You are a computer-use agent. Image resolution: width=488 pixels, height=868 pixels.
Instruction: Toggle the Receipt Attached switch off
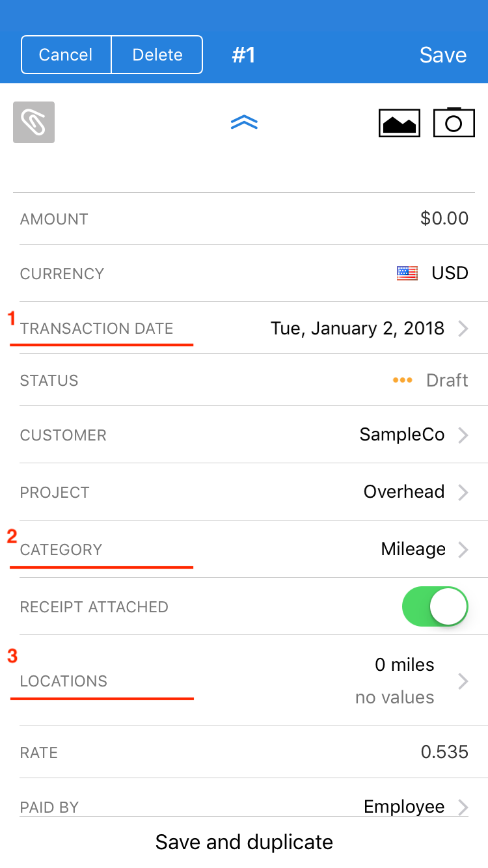435,606
